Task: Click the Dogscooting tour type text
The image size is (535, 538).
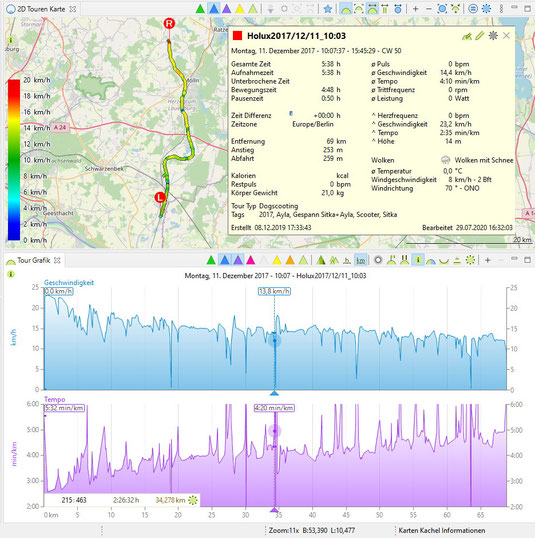Action: [278, 206]
